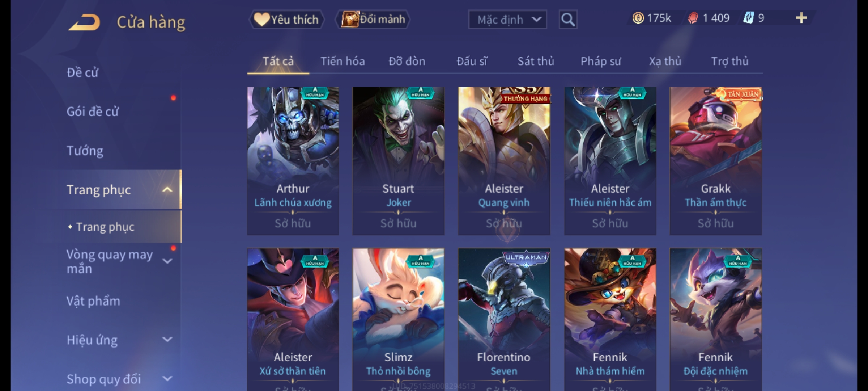Collapse the Trang phục sidebar section
868x391 pixels.
(167, 189)
